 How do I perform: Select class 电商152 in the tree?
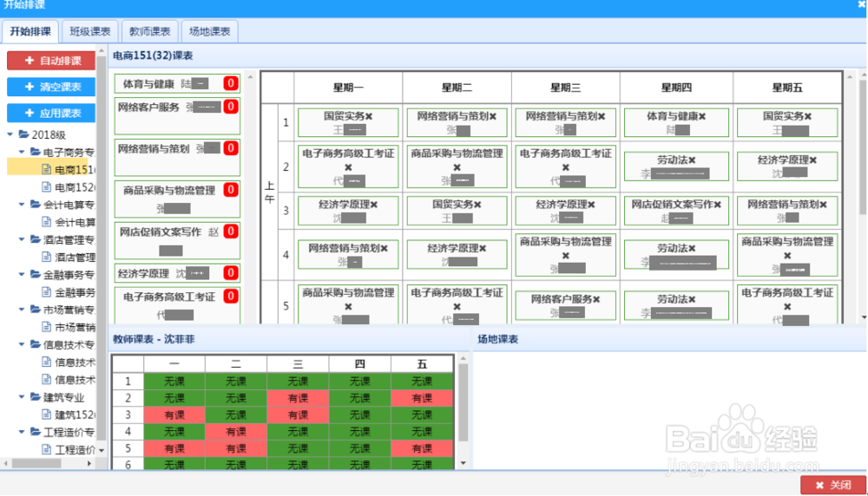[75, 187]
